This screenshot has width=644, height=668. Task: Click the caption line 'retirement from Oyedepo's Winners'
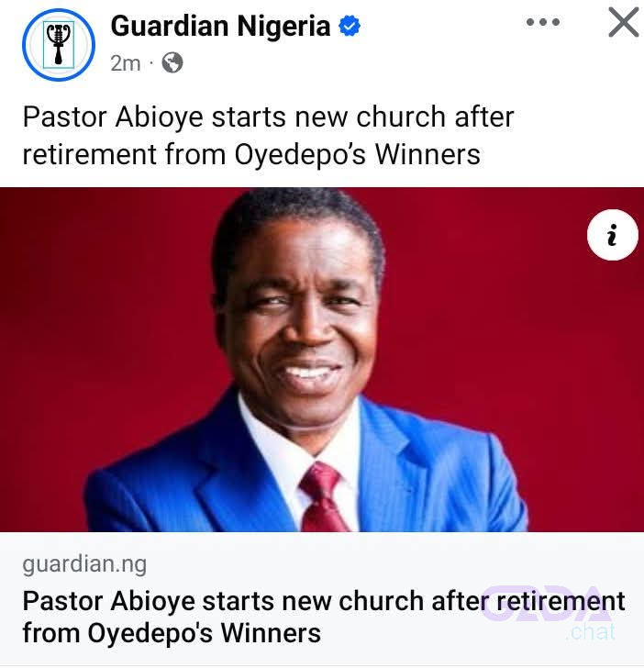[x=251, y=154]
